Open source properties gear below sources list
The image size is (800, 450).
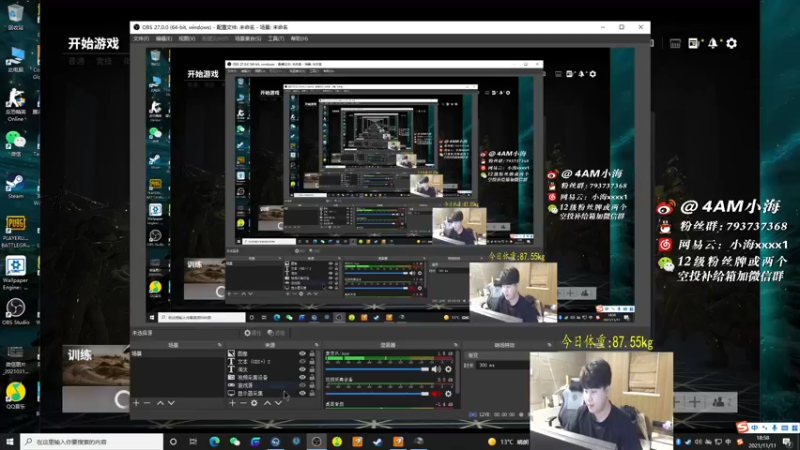pos(254,403)
